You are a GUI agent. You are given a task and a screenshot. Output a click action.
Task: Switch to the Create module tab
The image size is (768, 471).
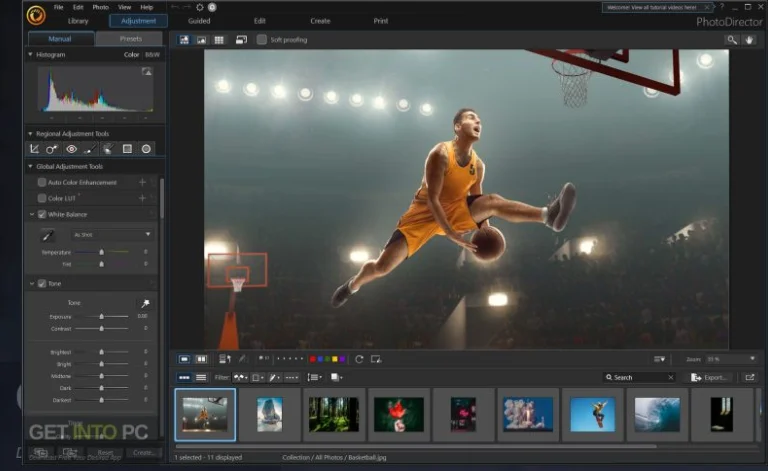[x=320, y=21]
